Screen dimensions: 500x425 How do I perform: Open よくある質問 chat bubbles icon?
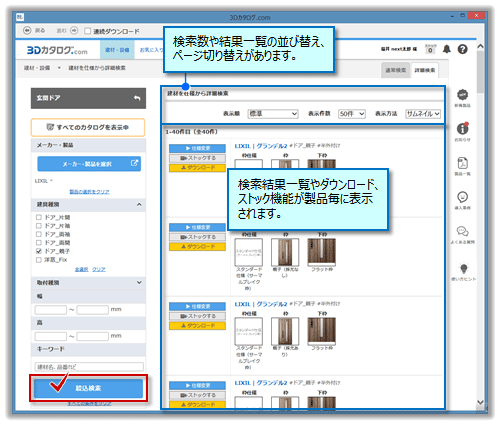462,231
